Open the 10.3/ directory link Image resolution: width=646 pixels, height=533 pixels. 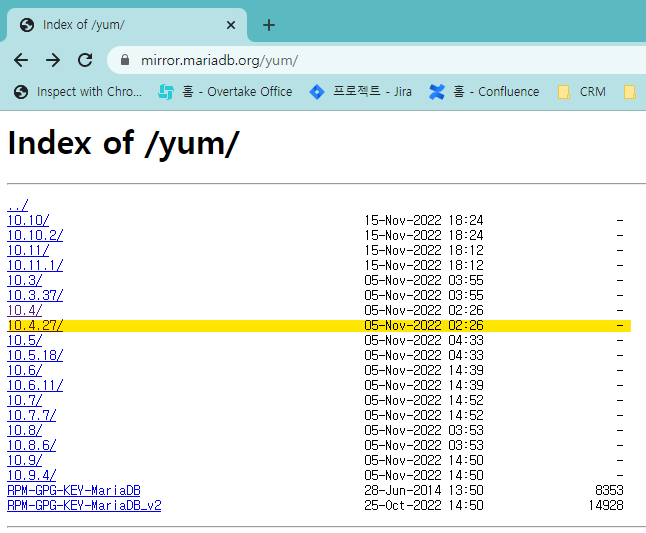(x=25, y=280)
